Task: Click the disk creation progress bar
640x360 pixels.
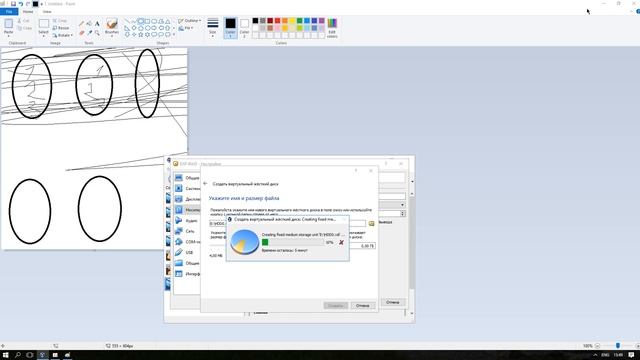Action: point(292,242)
